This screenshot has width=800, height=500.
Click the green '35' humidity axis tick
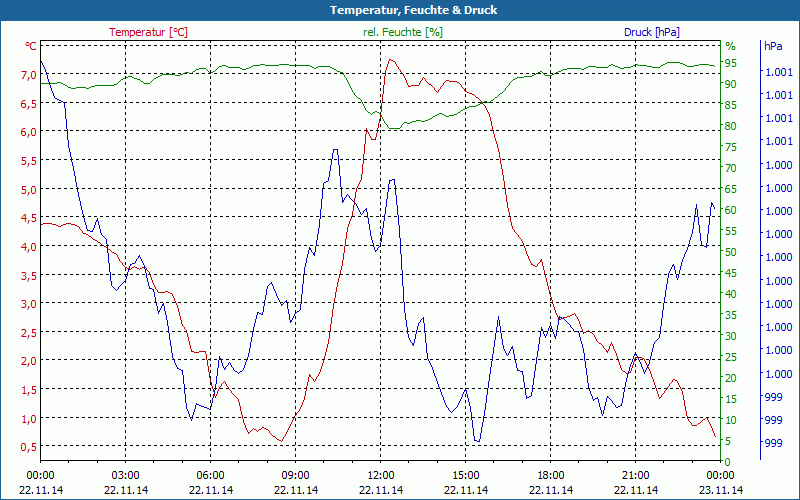coord(731,315)
